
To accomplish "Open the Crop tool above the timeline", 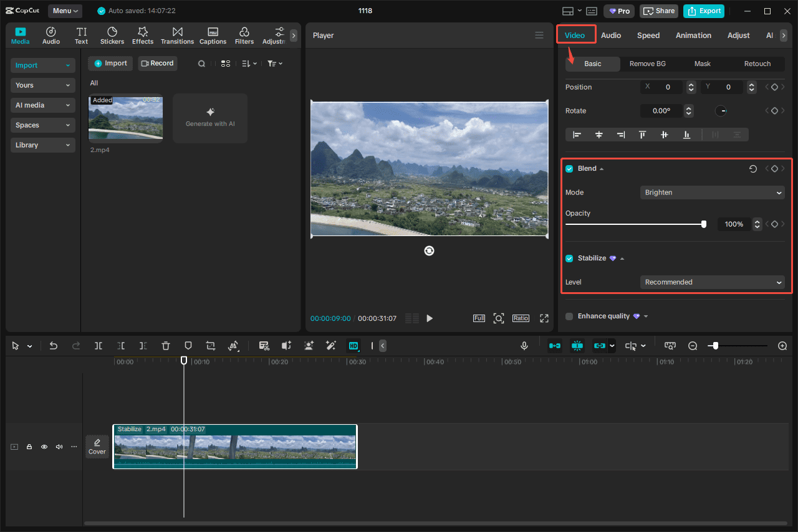I will pos(210,345).
